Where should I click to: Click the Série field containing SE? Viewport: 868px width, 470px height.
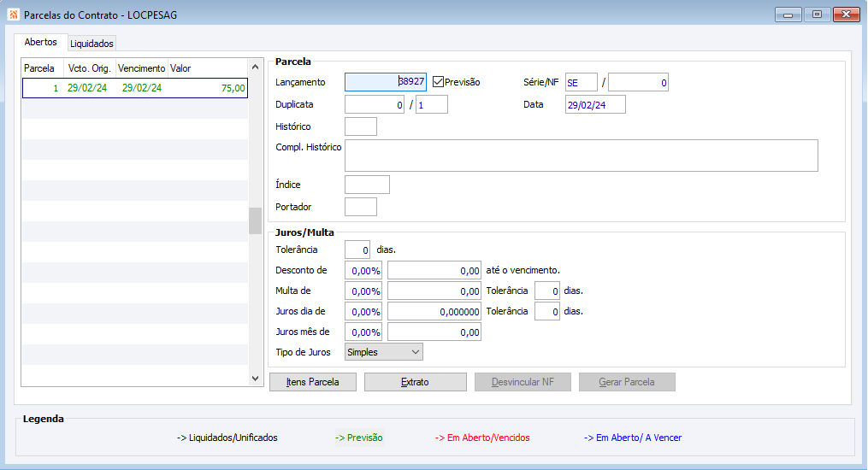coord(582,82)
